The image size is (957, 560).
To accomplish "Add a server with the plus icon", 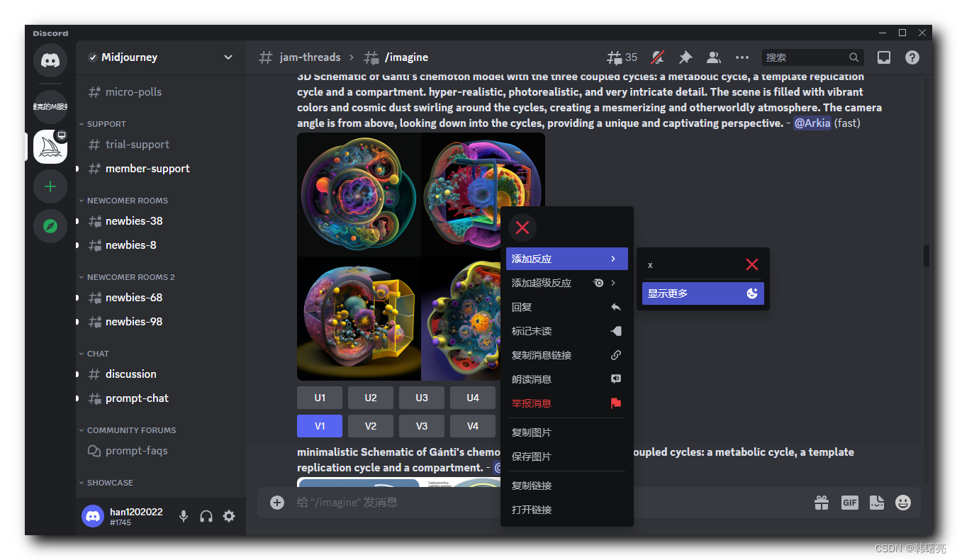I will click(x=50, y=187).
